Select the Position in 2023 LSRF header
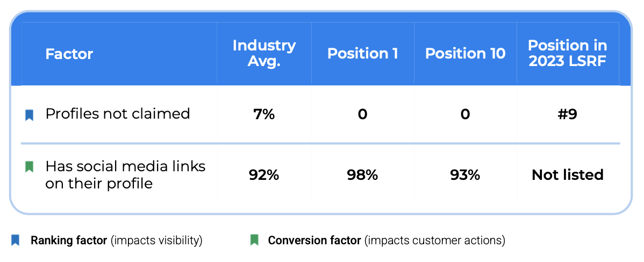 point(568,54)
